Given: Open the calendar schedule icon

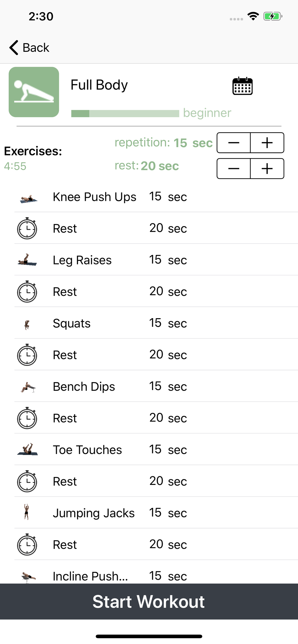Looking at the screenshot, I should pyautogui.click(x=242, y=86).
